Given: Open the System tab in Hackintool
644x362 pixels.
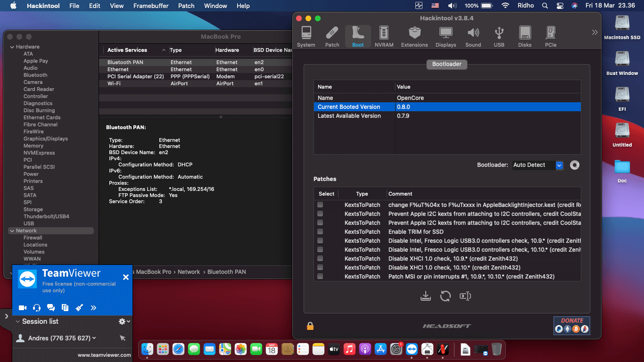Looking at the screenshot, I should click(x=306, y=36).
